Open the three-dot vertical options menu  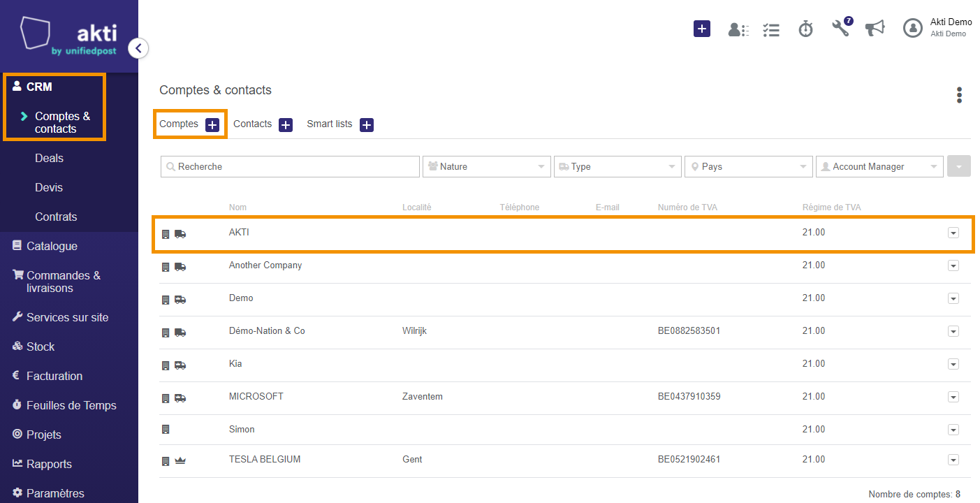[x=959, y=95]
